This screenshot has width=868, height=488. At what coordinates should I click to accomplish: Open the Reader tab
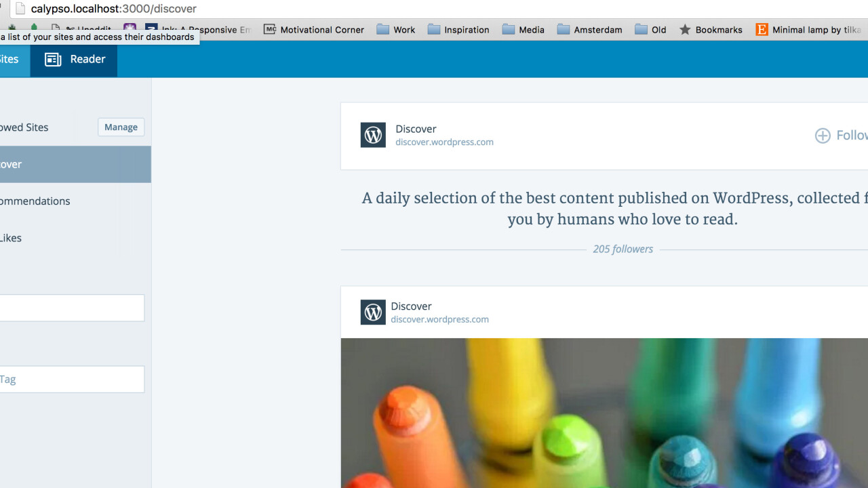coord(75,60)
